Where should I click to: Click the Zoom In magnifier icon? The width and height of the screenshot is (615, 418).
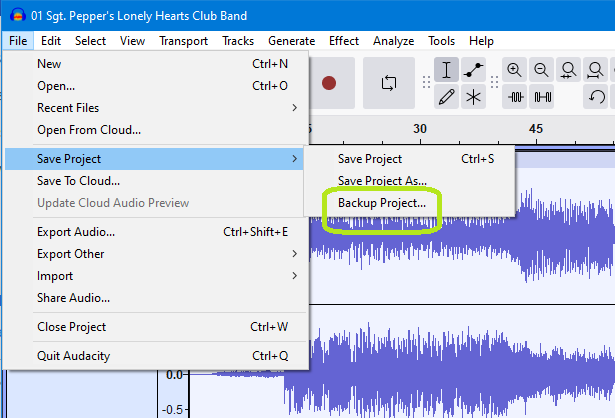(515, 69)
